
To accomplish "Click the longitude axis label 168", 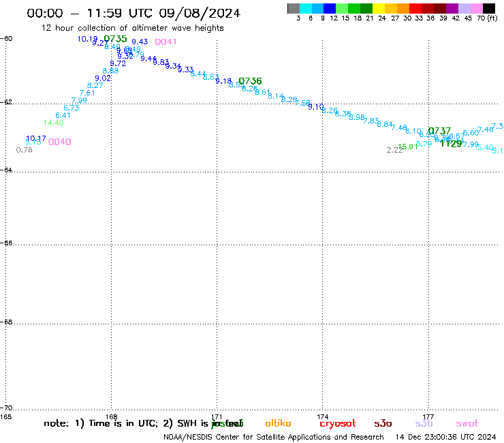I will (112, 417).
